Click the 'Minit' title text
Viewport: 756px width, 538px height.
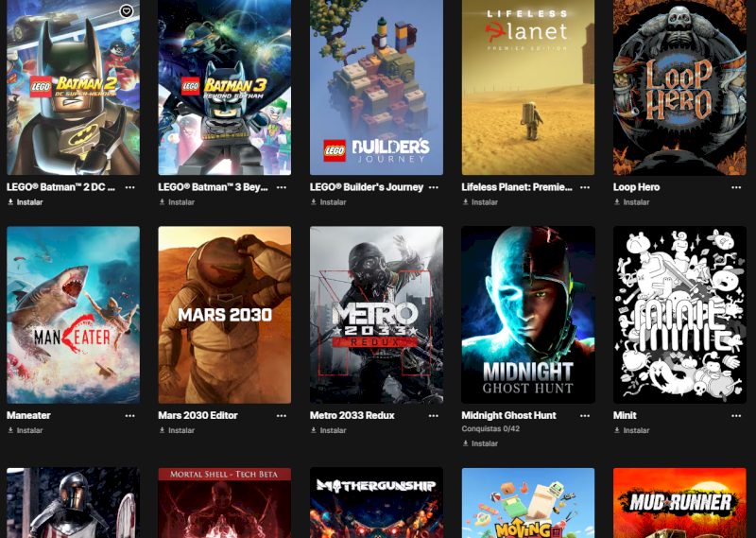[x=625, y=415]
